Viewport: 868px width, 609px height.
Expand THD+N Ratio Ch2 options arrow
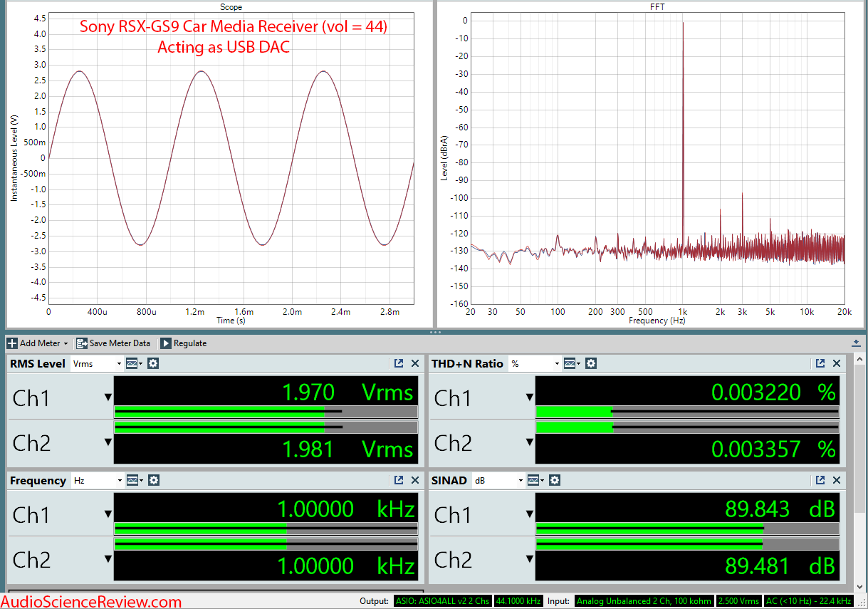click(x=530, y=442)
